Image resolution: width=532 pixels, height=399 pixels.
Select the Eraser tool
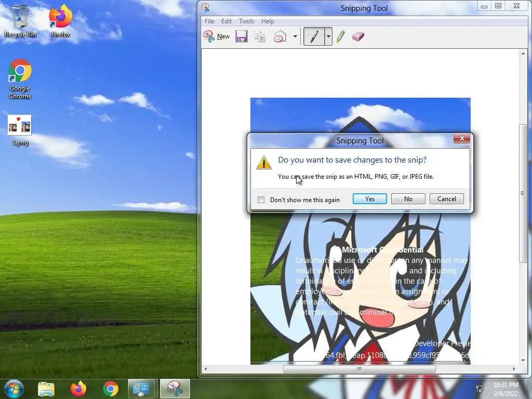pos(358,36)
